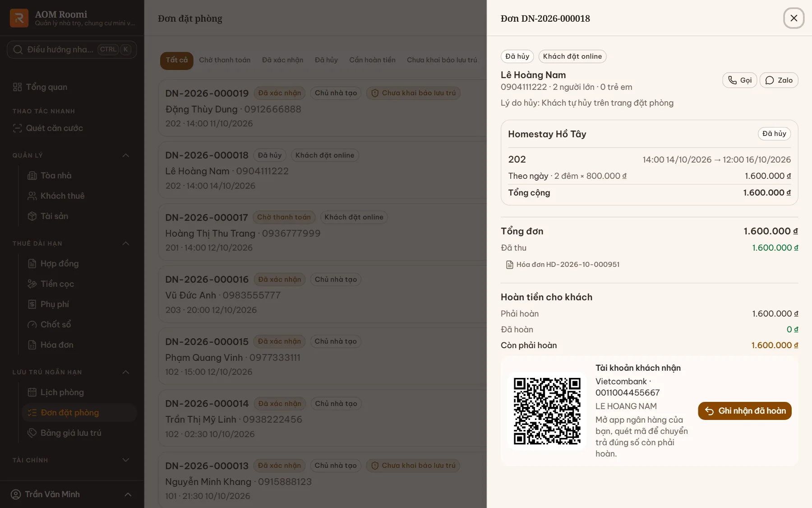812x508 pixels.
Task: Click the Homestay Hồ Tây card title
Action: [547, 134]
